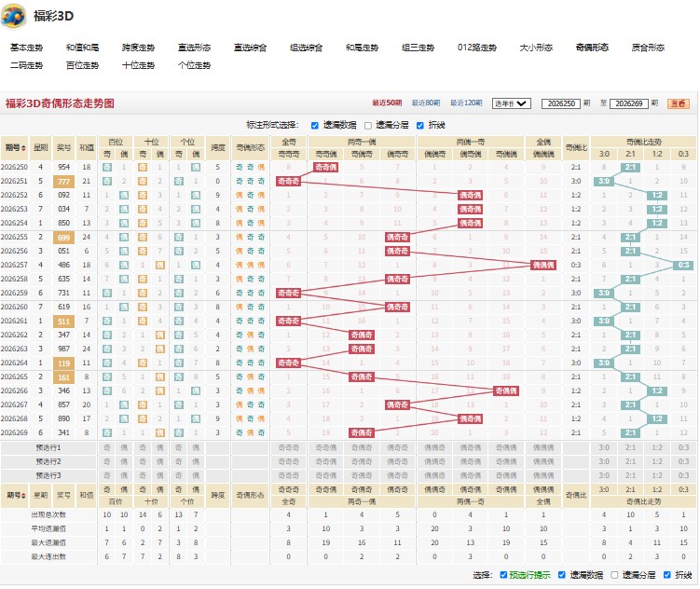700x589 pixels.
Task: Open the 012路走势 page
Action: point(477,48)
